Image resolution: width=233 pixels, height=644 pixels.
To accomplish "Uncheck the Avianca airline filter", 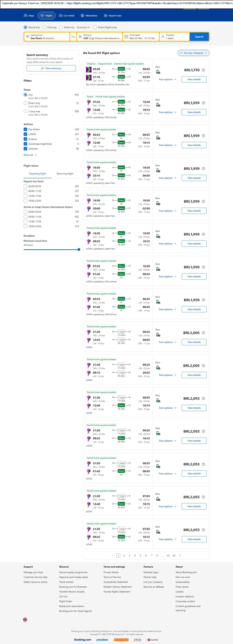I will coord(25,139).
